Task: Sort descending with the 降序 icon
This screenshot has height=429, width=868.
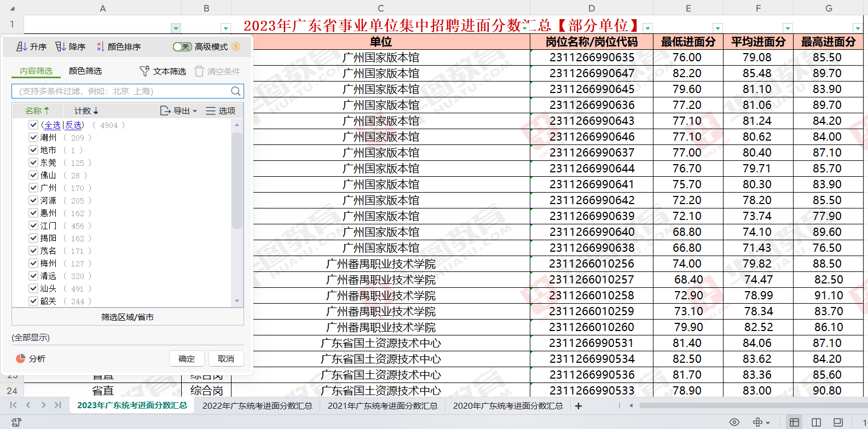Action: 61,47
